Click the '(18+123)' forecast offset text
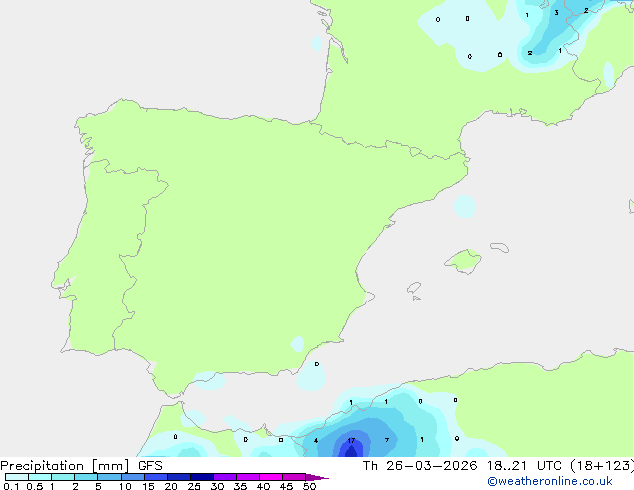Image resolution: width=634 pixels, height=490 pixels. [x=602, y=466]
